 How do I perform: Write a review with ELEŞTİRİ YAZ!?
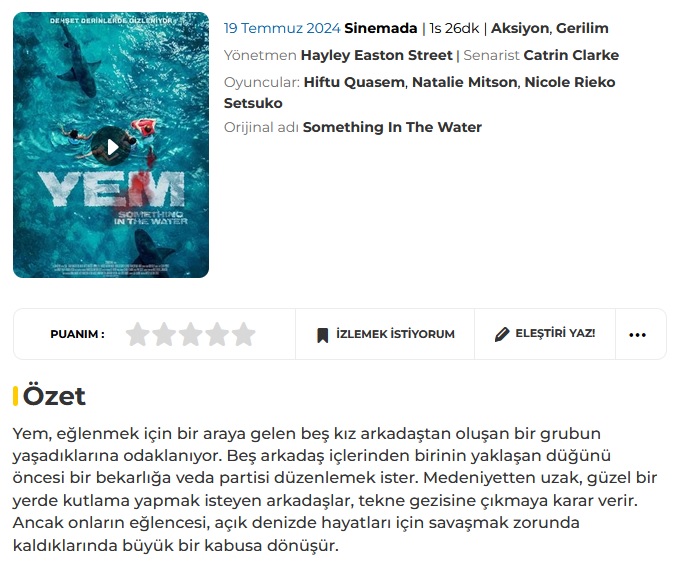point(545,334)
